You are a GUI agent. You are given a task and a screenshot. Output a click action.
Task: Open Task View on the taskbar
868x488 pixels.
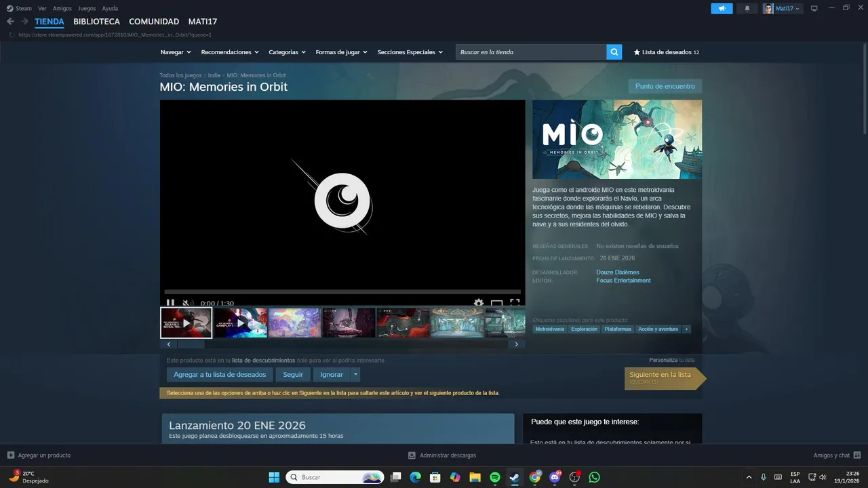(x=395, y=477)
